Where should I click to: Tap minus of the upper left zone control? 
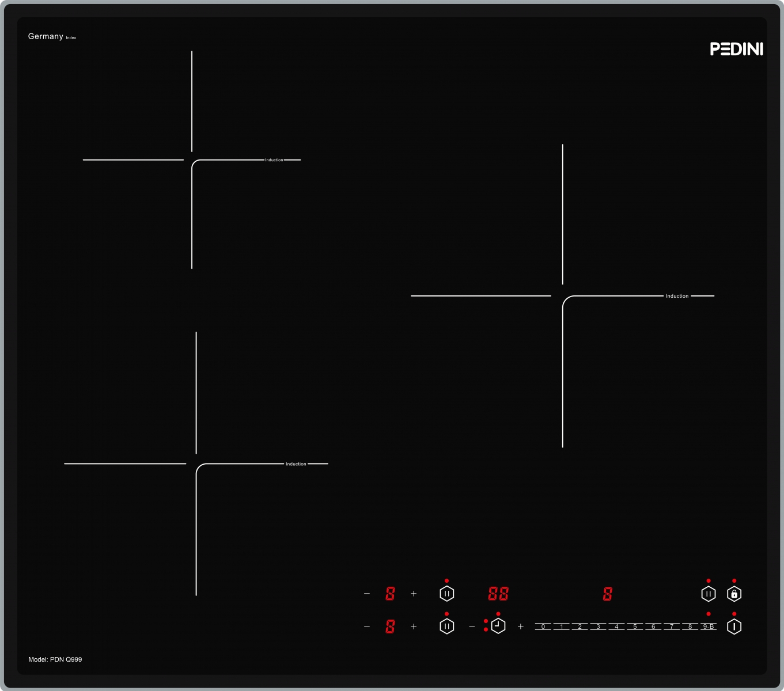point(367,594)
